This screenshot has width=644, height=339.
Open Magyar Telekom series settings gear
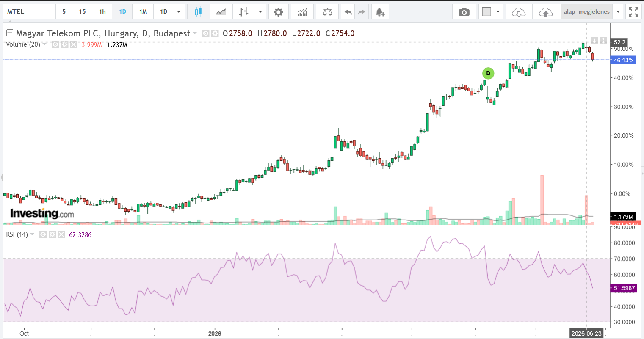[215, 33]
